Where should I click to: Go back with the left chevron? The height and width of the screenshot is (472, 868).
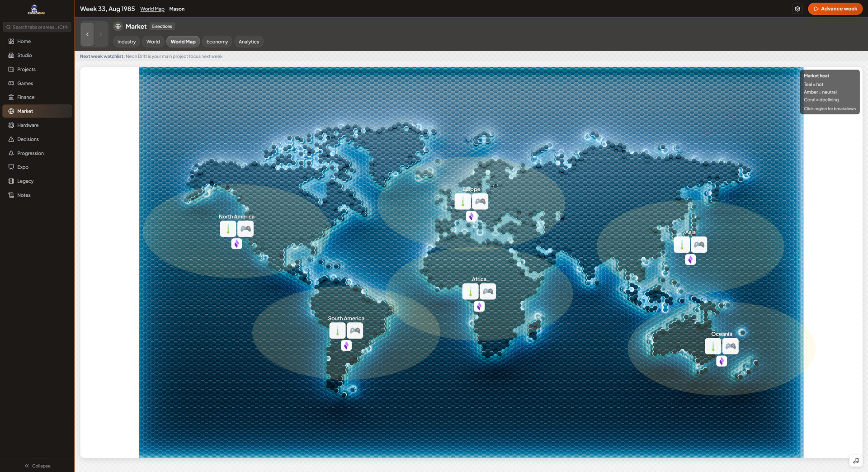(x=87, y=34)
